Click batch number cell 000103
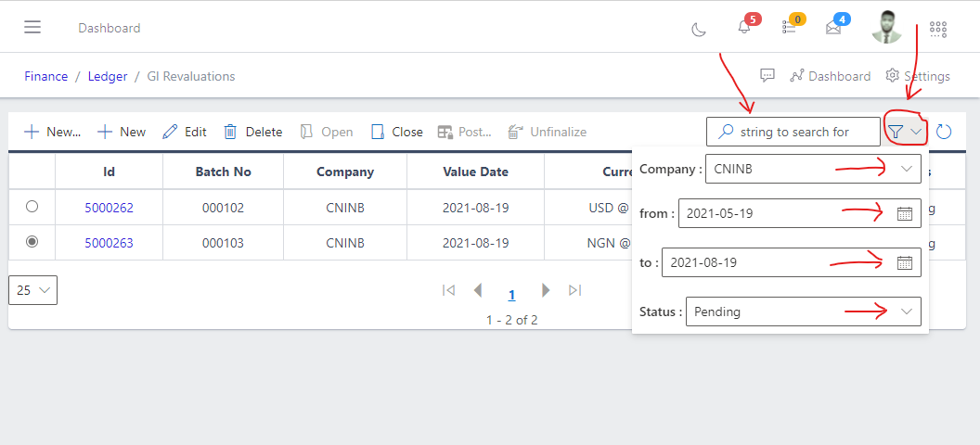The height and width of the screenshot is (445, 980). 223,243
